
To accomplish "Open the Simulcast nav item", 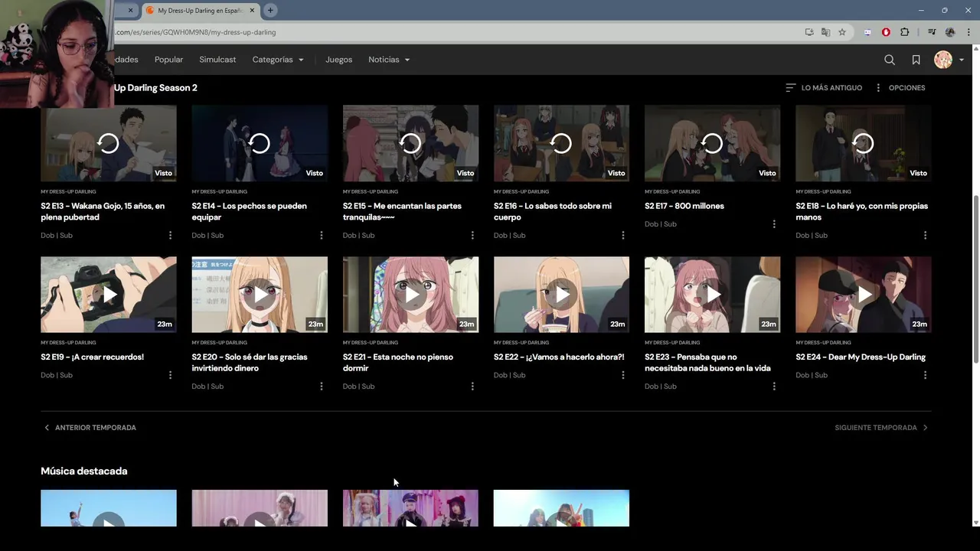I will [x=217, y=60].
